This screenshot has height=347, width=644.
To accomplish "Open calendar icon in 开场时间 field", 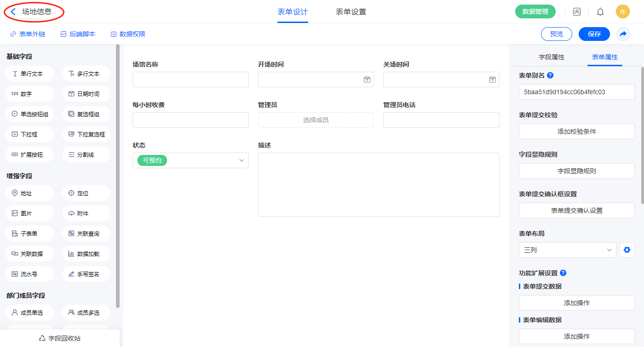I will coord(367,80).
